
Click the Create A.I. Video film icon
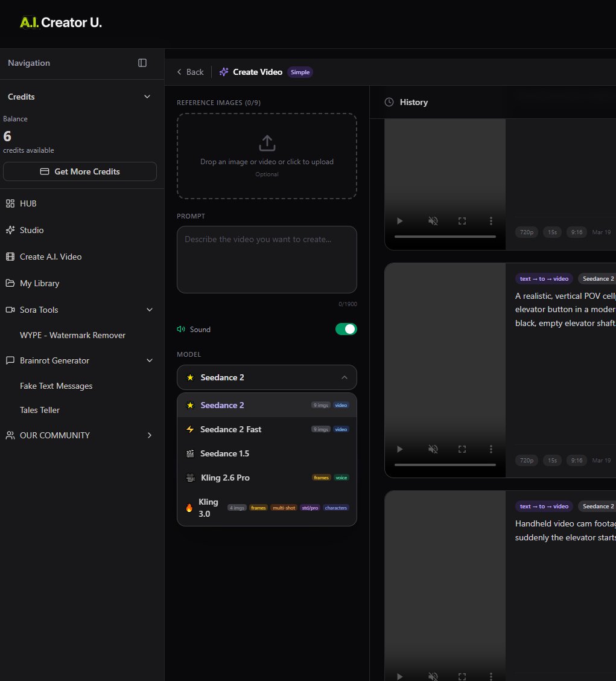pos(10,257)
